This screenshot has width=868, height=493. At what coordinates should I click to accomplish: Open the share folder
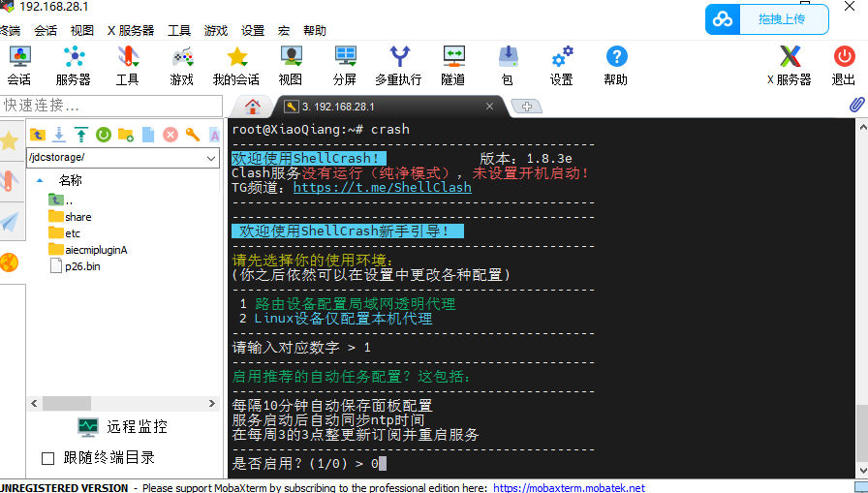click(77, 217)
